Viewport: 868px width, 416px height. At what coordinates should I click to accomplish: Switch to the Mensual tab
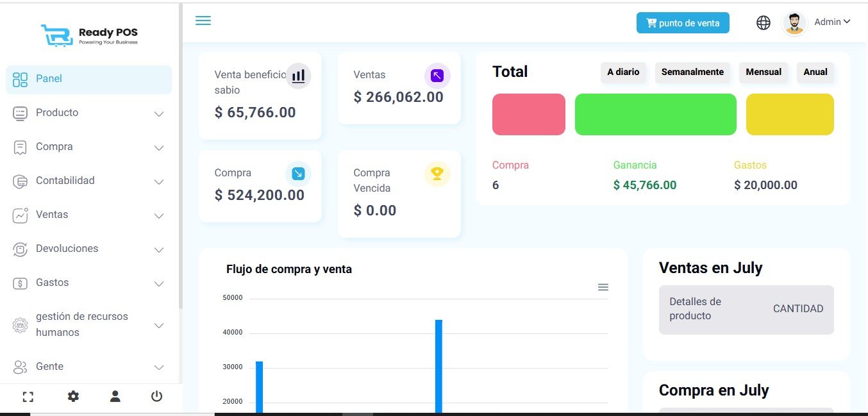(763, 72)
